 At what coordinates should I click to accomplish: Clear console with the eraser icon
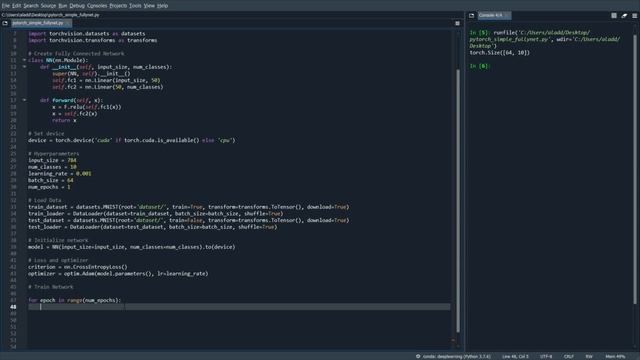(624, 16)
